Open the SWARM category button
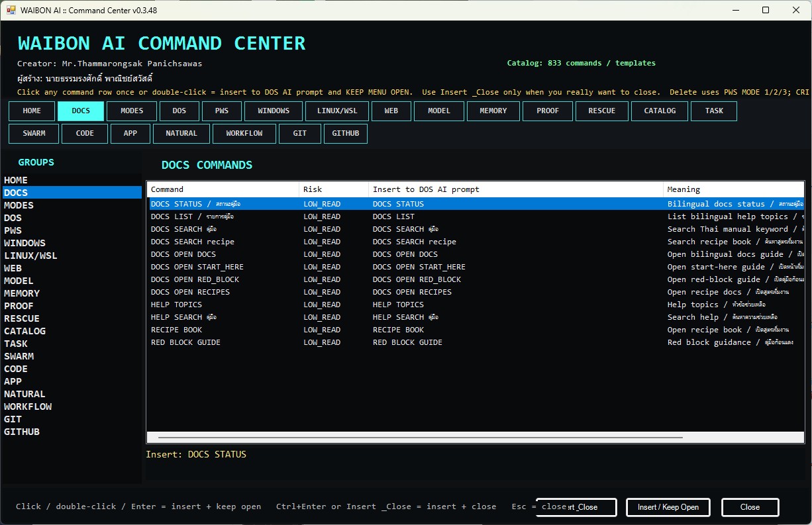Viewport: 812px width, 525px height. coord(34,134)
